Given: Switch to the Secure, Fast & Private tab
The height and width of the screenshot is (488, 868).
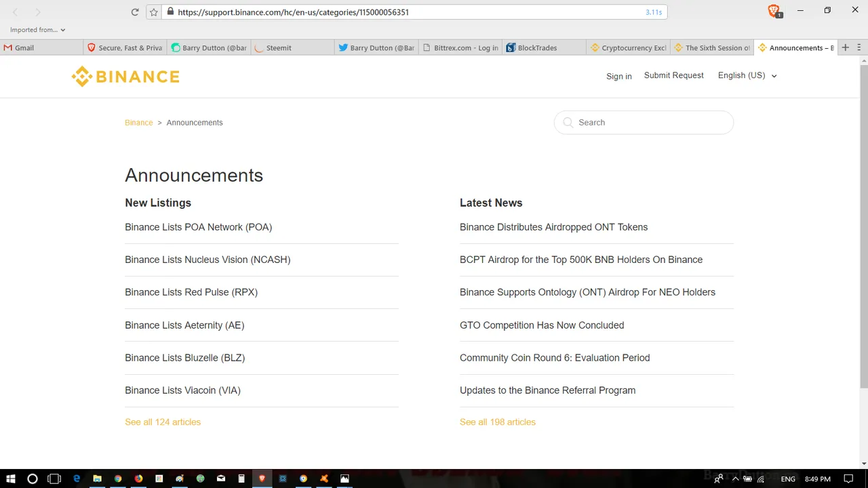Looking at the screenshot, I should (125, 47).
